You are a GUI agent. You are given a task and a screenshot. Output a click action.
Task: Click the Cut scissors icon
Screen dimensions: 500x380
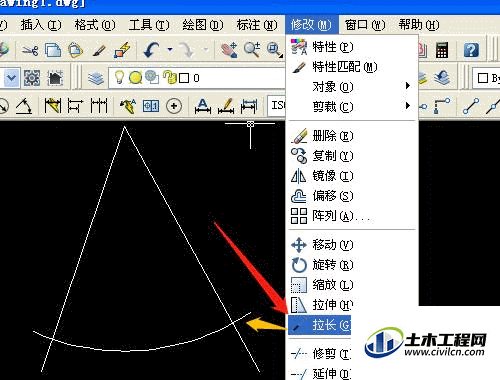(30, 50)
